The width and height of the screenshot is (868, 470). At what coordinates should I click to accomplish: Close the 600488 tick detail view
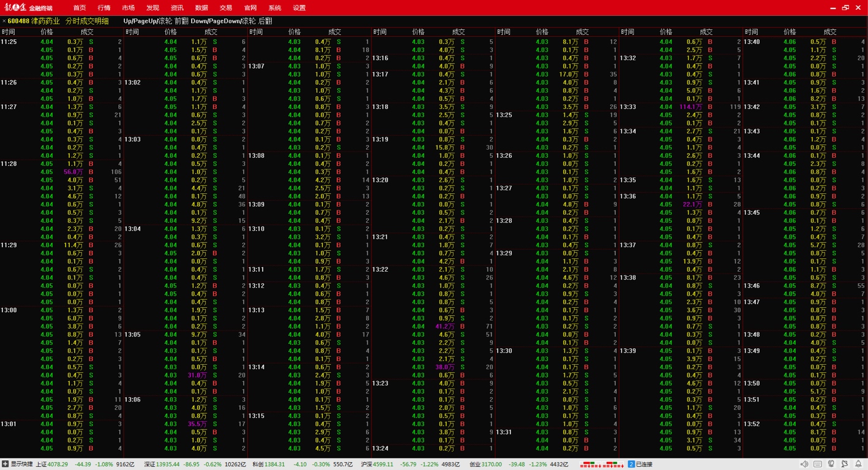click(x=4, y=21)
